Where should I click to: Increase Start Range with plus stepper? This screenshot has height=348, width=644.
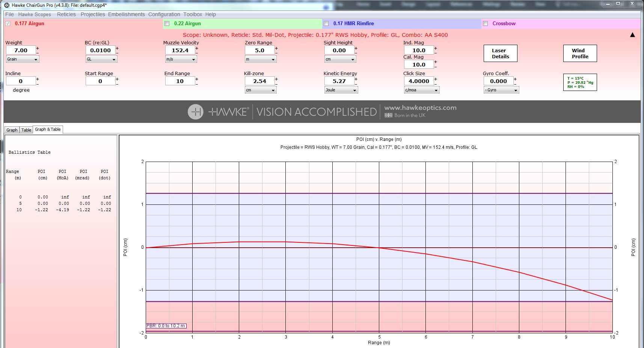tap(117, 79)
